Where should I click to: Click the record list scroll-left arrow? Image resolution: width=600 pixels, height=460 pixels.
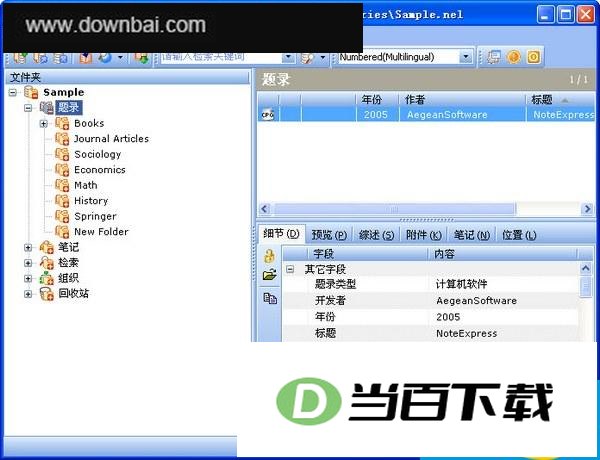265,209
